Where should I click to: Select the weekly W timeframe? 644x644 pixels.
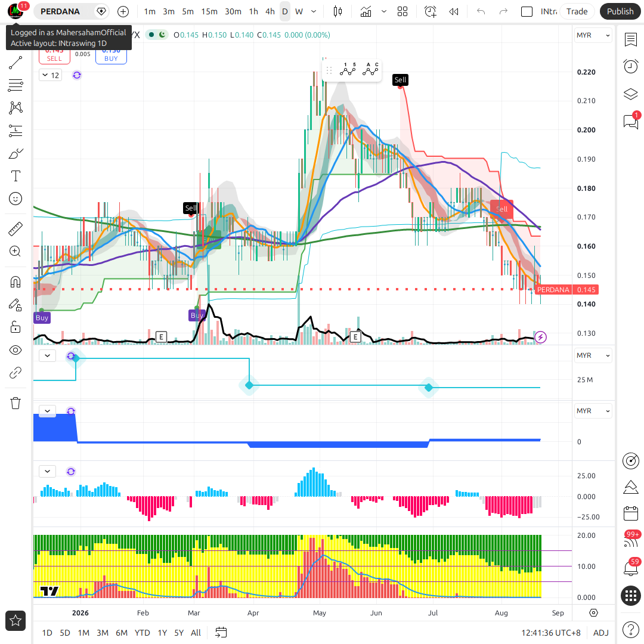pos(299,11)
